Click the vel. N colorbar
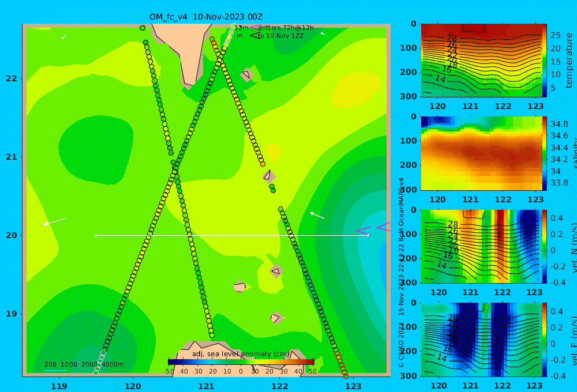The image size is (577, 392). pyautogui.click(x=545, y=246)
